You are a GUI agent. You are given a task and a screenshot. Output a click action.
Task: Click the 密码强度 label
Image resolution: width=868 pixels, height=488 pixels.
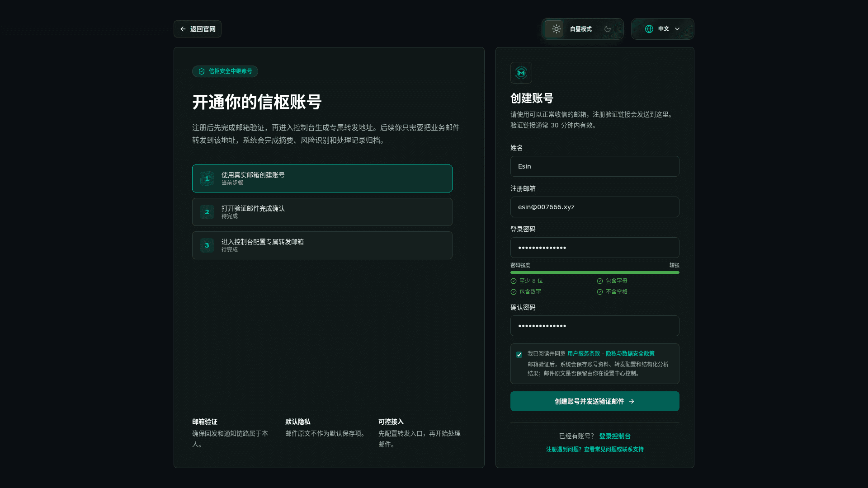pos(520,265)
